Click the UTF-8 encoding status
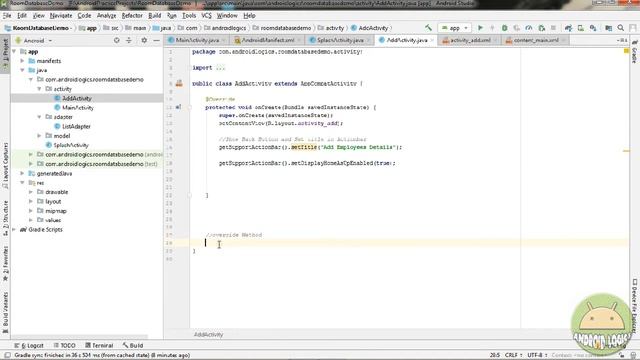 [537, 355]
